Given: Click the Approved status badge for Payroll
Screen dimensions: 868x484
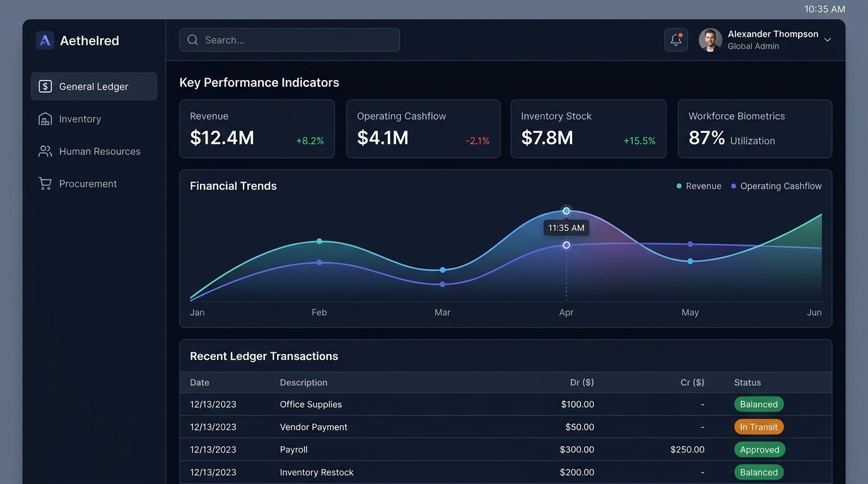Looking at the screenshot, I should pos(759,450).
